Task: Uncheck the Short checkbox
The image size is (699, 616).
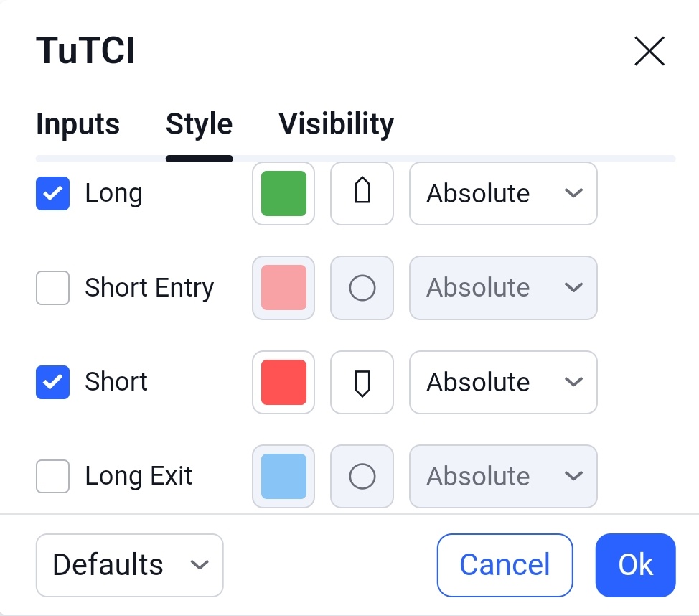Action: point(52,382)
